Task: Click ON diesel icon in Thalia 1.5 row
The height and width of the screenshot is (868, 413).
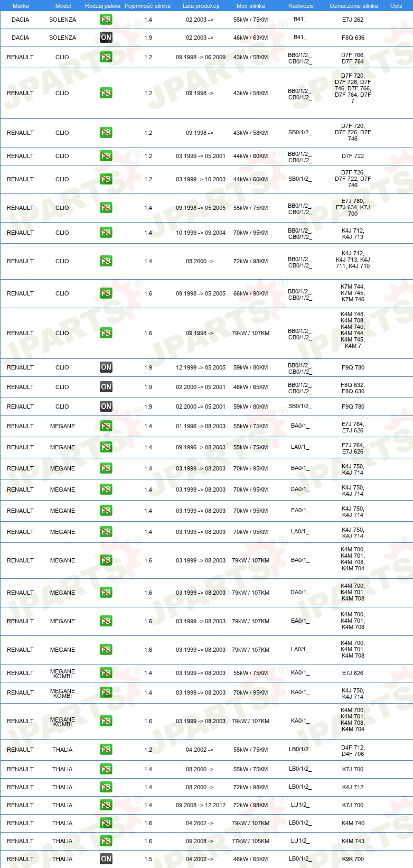Action: click(x=106, y=859)
